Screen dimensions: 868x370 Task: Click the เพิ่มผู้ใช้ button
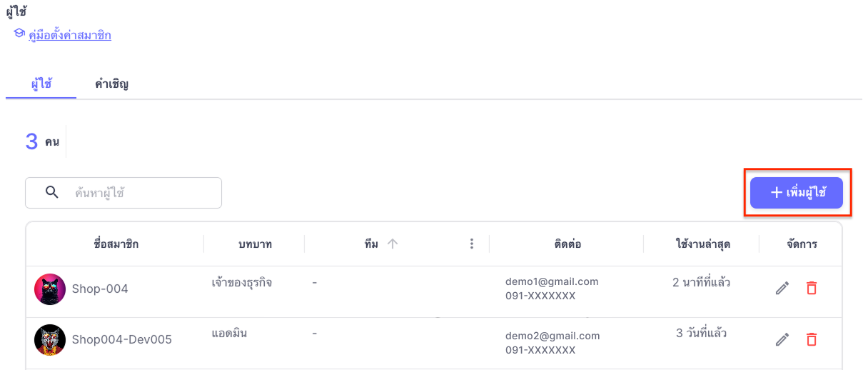[x=797, y=192]
